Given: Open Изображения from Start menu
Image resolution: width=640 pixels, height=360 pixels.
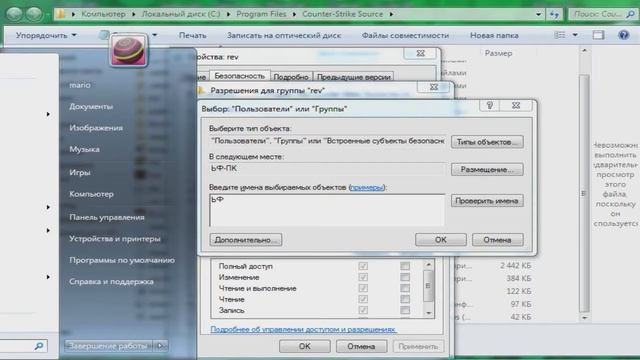Looking at the screenshot, I should 96,128.
